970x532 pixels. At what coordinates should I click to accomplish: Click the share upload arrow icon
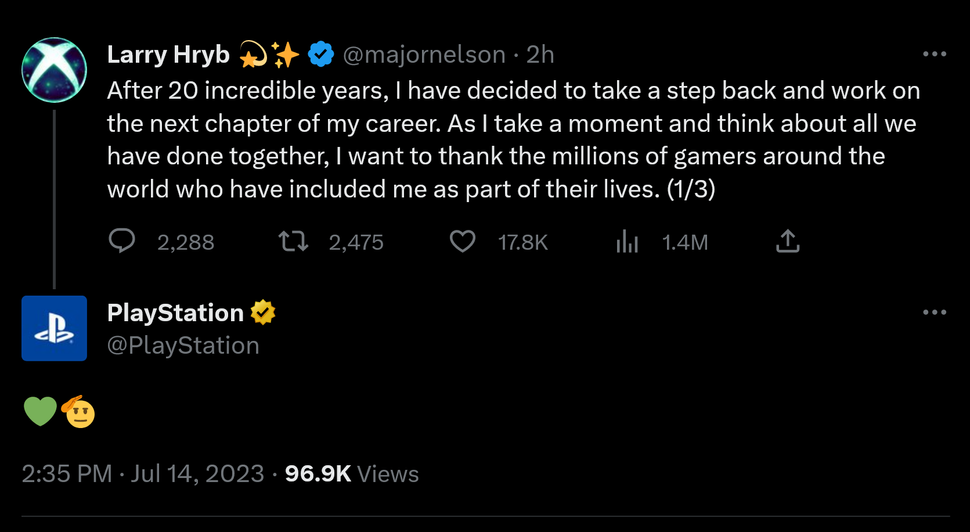click(787, 241)
